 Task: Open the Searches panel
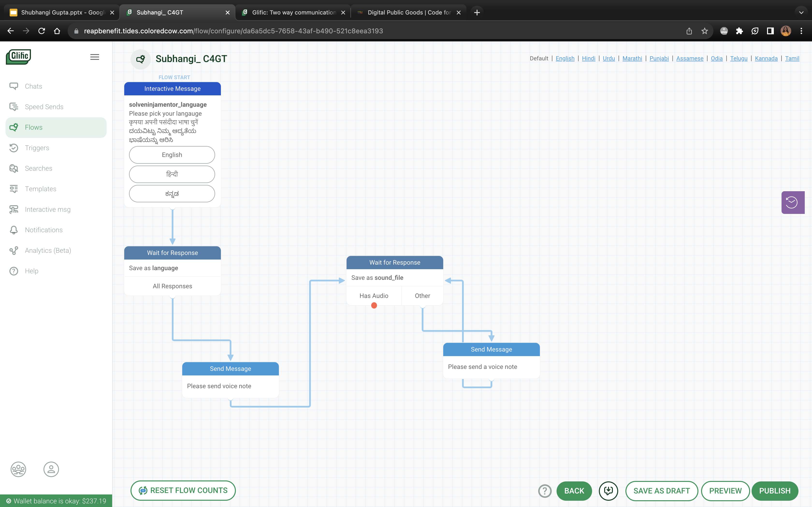pos(38,168)
